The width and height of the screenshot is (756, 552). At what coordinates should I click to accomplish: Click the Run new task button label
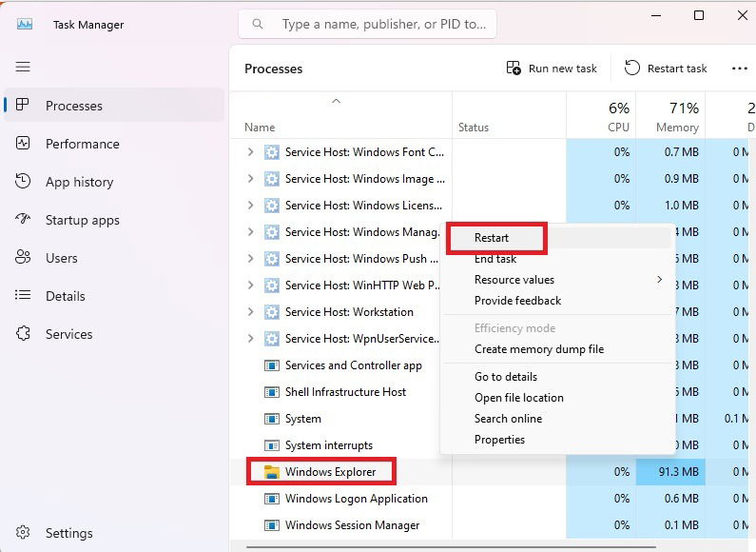563,69
